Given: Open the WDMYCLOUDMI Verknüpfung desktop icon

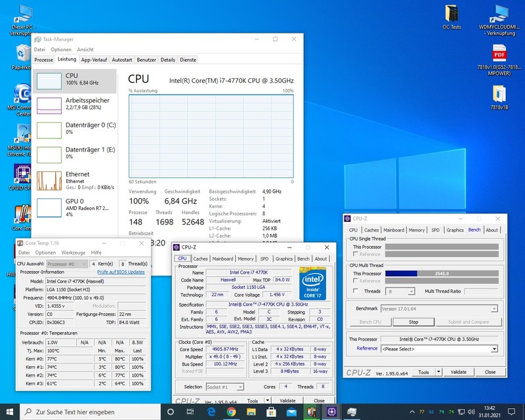Looking at the screenshot, I should coord(499,20).
